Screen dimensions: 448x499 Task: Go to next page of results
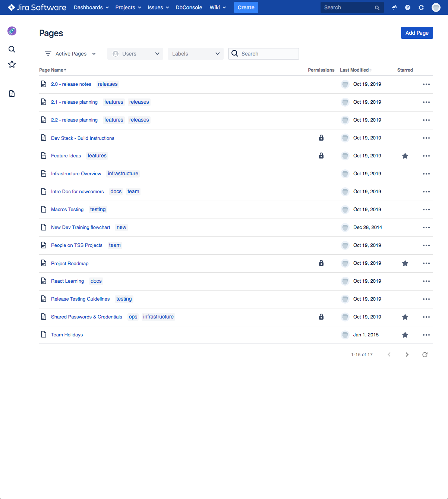(x=407, y=355)
